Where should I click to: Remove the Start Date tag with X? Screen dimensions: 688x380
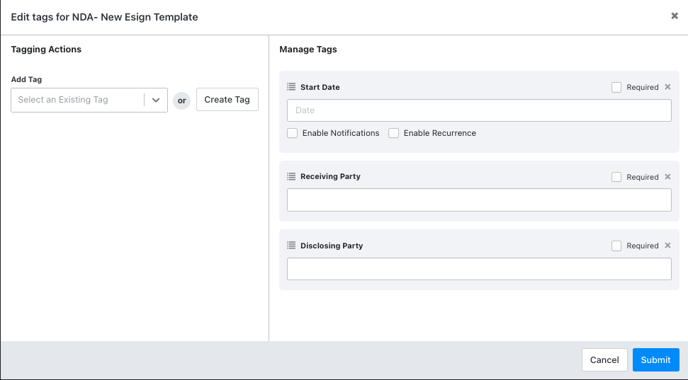(667, 87)
